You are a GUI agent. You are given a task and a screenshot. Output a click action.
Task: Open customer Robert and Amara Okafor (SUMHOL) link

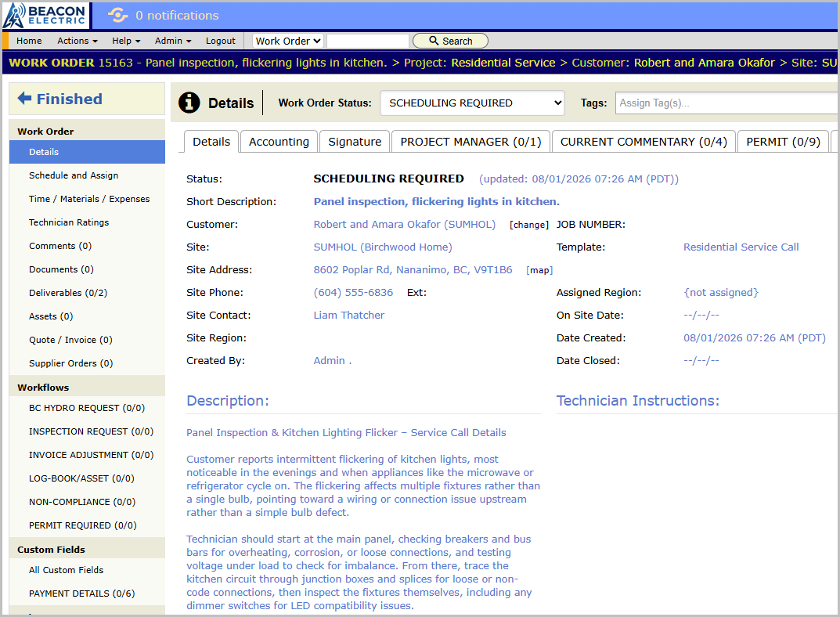405,225
